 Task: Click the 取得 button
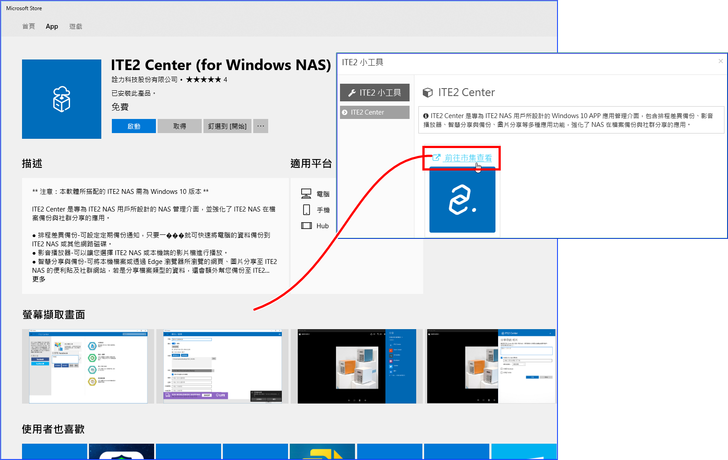(x=180, y=126)
